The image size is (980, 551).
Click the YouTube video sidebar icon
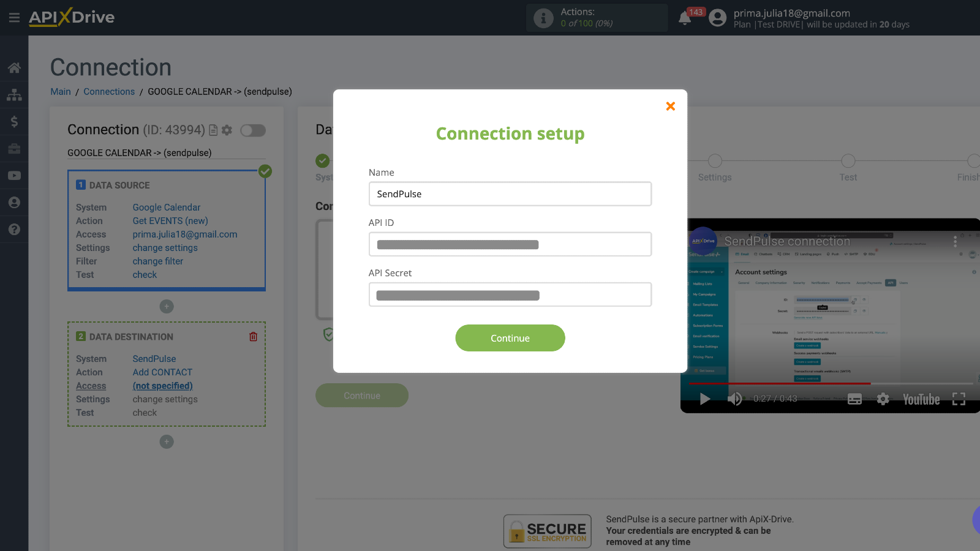pyautogui.click(x=14, y=176)
